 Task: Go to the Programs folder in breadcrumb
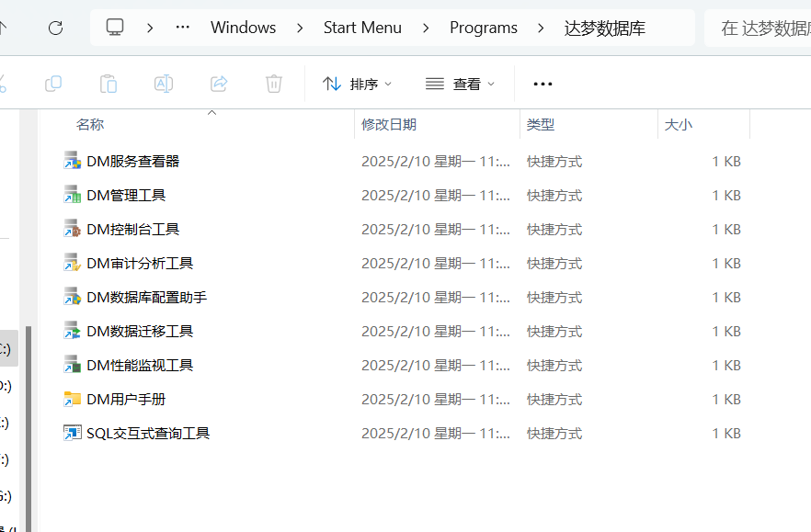484,28
